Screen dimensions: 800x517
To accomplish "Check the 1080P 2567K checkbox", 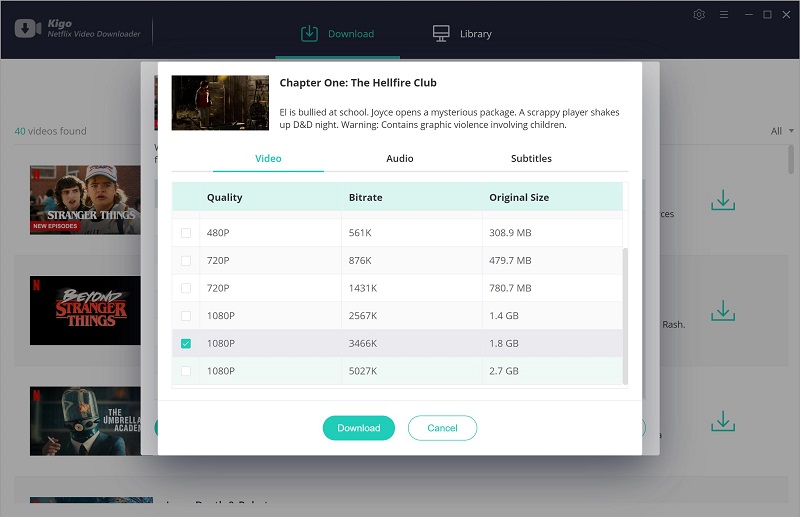I will point(186,316).
